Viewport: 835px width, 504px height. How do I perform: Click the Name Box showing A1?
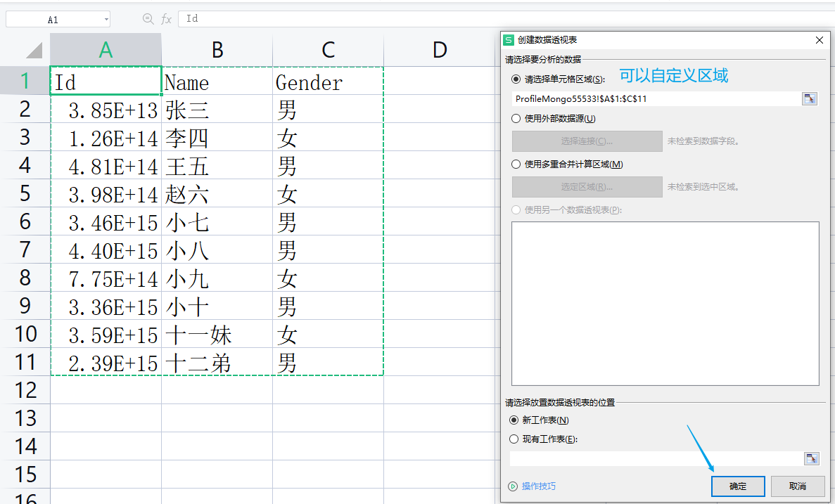click(x=53, y=20)
